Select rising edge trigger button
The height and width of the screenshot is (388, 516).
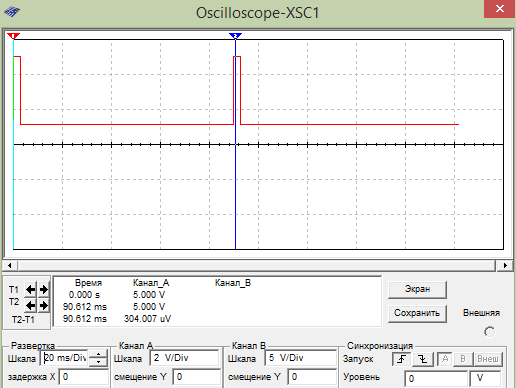pos(402,359)
